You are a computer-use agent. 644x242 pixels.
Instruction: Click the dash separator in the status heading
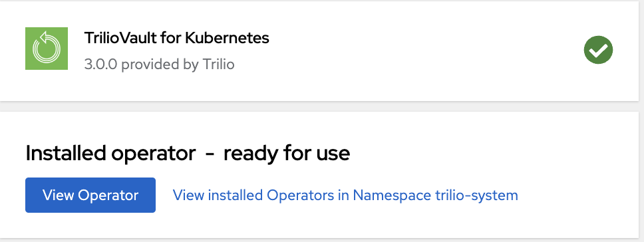(x=210, y=155)
